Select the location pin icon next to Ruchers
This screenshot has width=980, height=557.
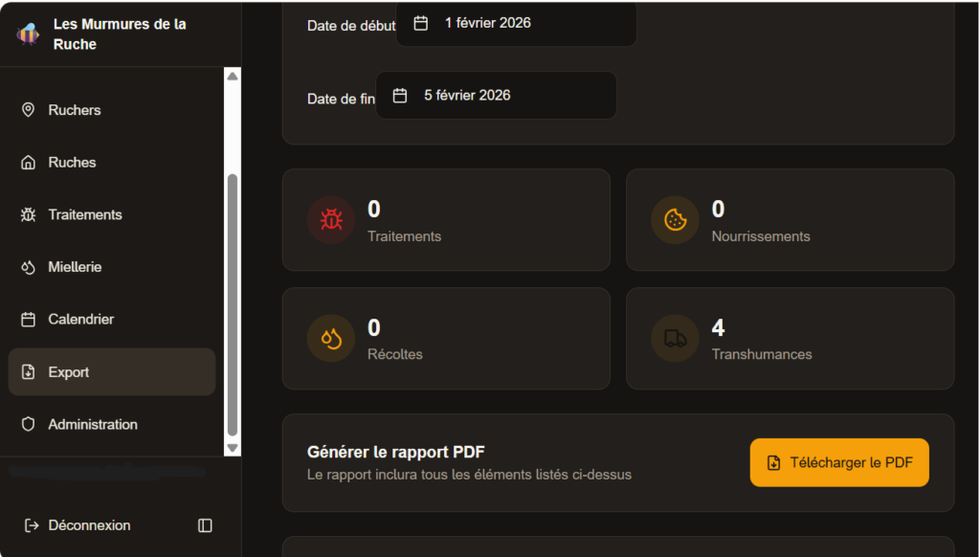tap(29, 110)
